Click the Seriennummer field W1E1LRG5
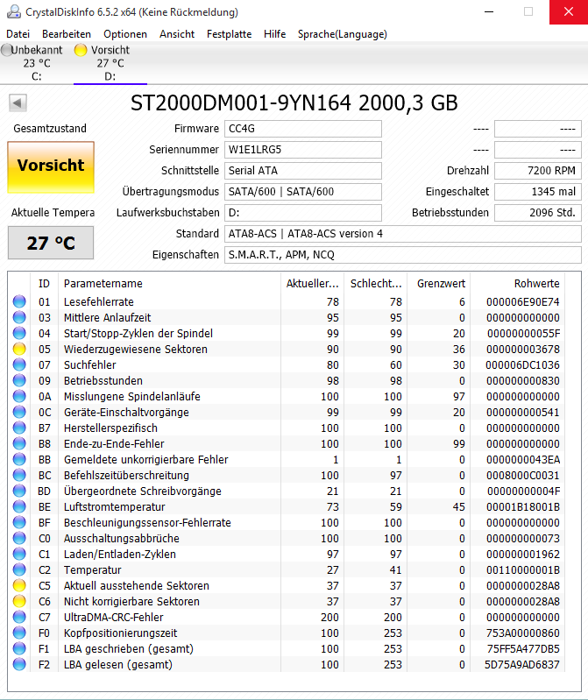 click(303, 150)
